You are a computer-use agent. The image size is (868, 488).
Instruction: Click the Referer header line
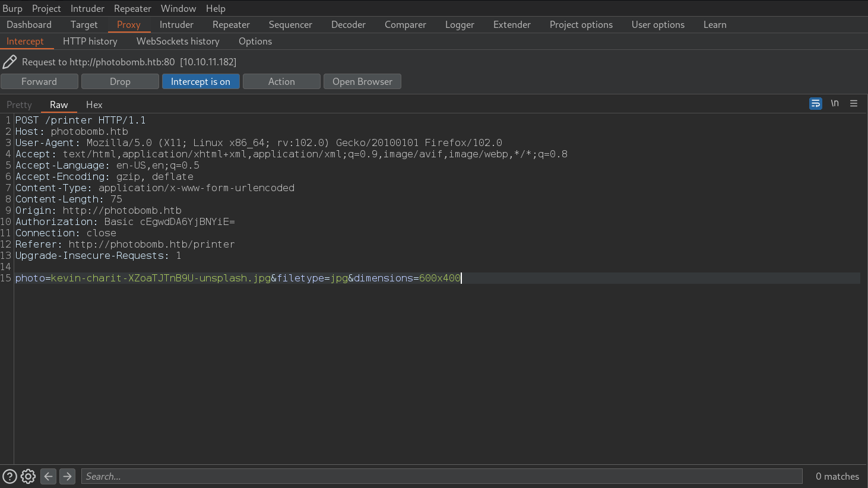pos(125,244)
